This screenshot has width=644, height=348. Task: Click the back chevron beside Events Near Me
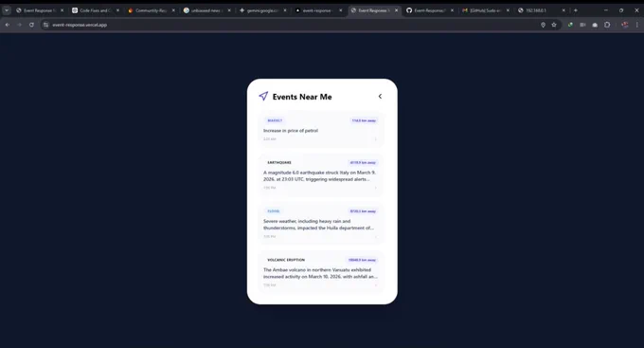380,97
